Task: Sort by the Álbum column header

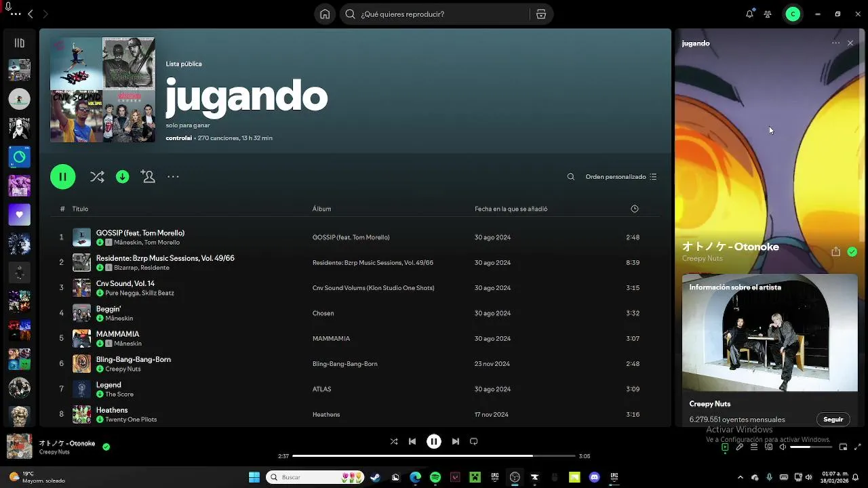Action: (321, 209)
